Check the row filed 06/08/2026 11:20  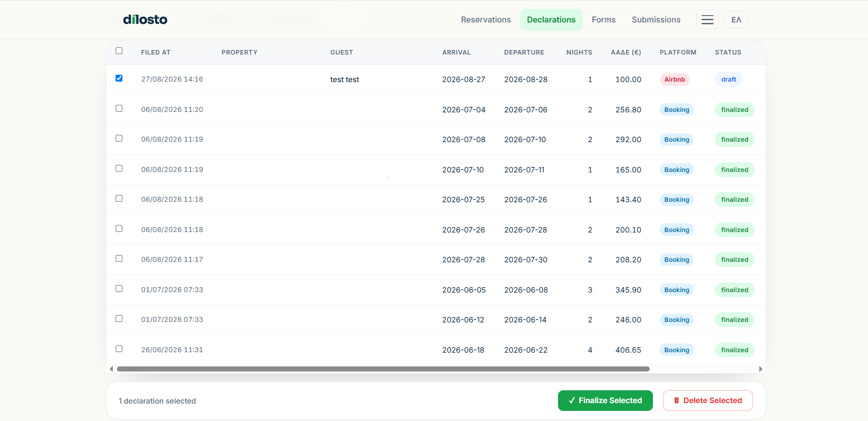119,109
